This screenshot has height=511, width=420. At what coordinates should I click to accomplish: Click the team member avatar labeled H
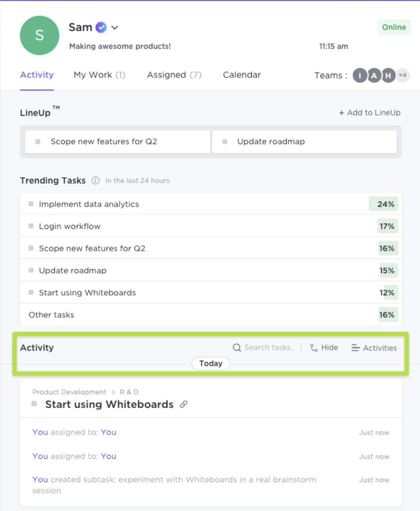388,76
